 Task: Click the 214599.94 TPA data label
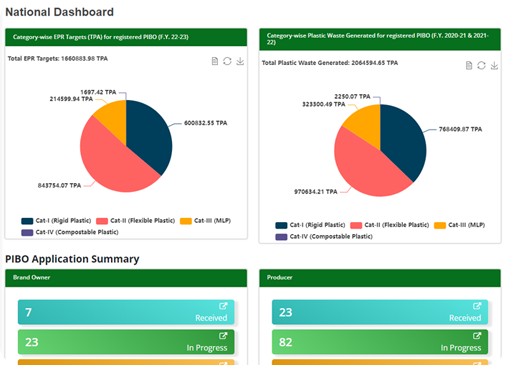point(71,99)
